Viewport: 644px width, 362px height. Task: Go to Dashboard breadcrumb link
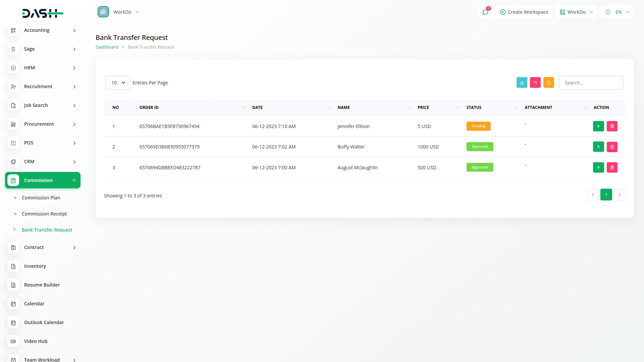pos(107,47)
